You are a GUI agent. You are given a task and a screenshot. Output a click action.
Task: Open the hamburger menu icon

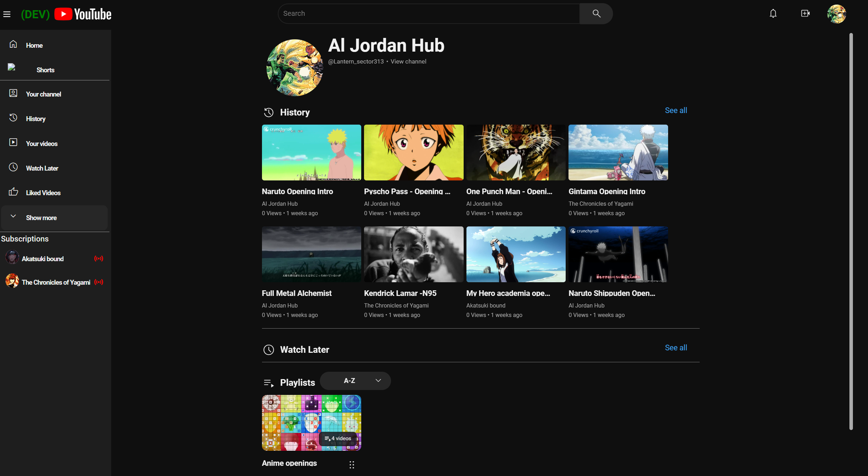click(7, 14)
